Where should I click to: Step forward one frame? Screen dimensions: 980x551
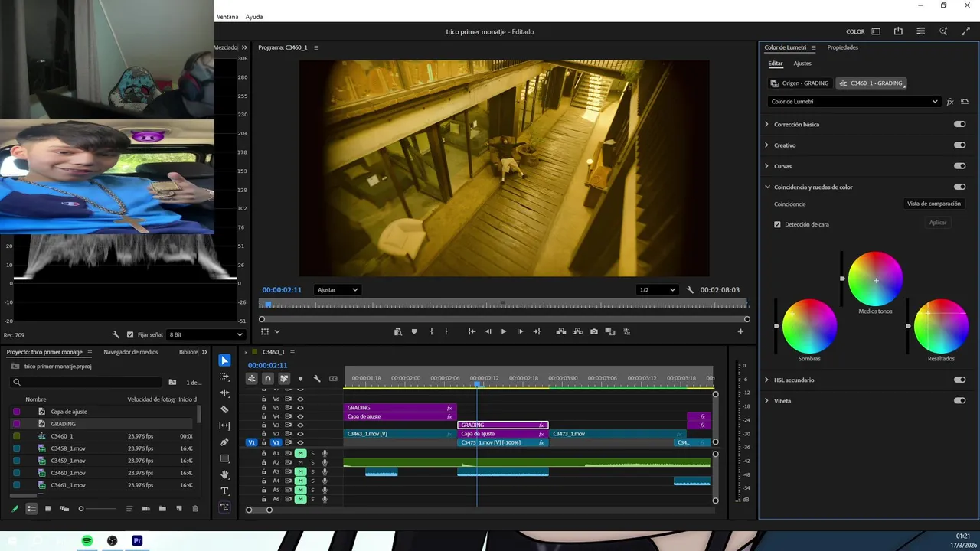[520, 331]
